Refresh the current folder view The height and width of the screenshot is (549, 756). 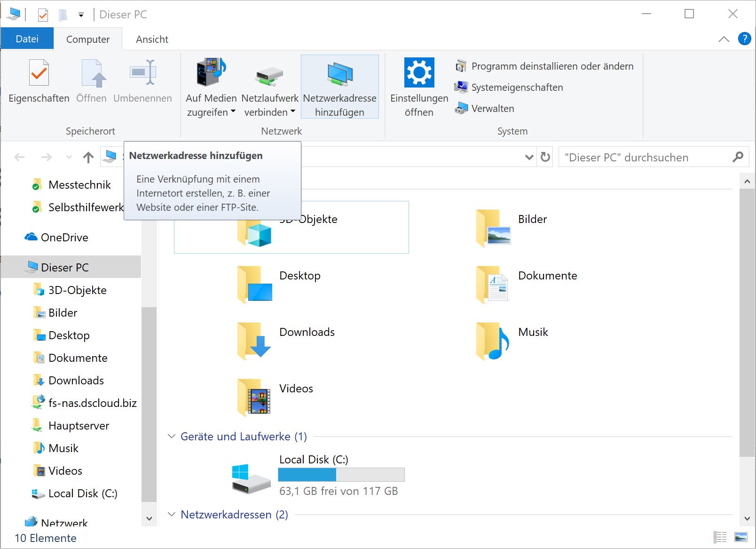tap(545, 157)
